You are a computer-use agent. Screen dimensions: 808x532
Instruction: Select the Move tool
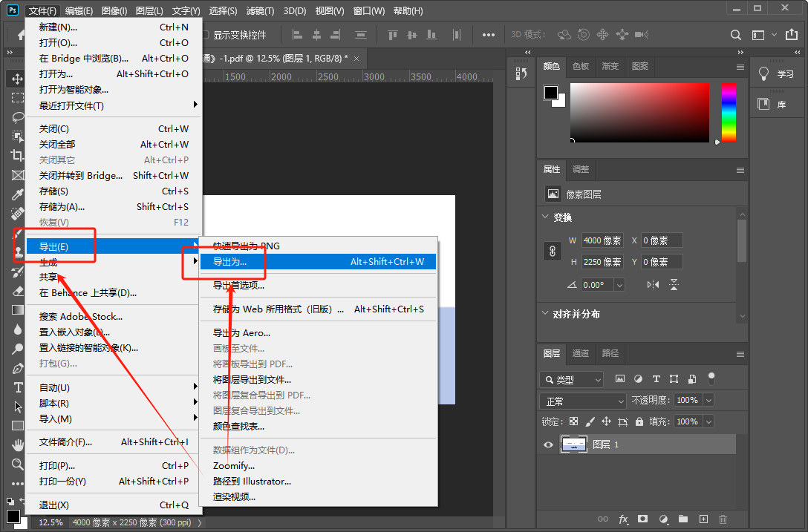tap(17, 79)
